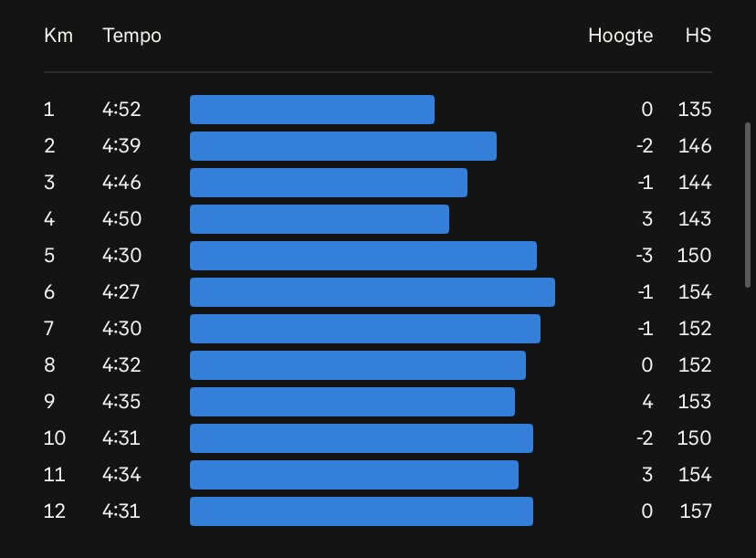Click the heart rate value 135
The width and height of the screenshot is (756, 558).
pos(695,110)
